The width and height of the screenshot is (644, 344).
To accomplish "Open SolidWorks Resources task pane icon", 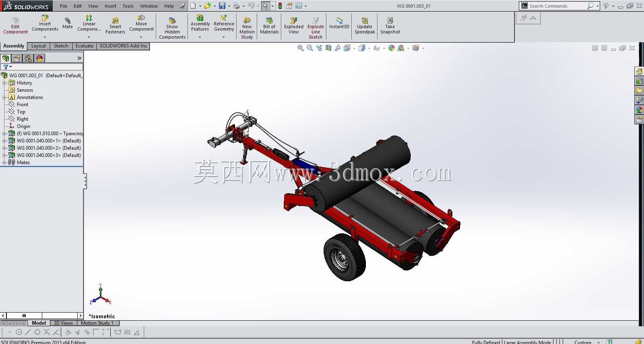I will (639, 71).
